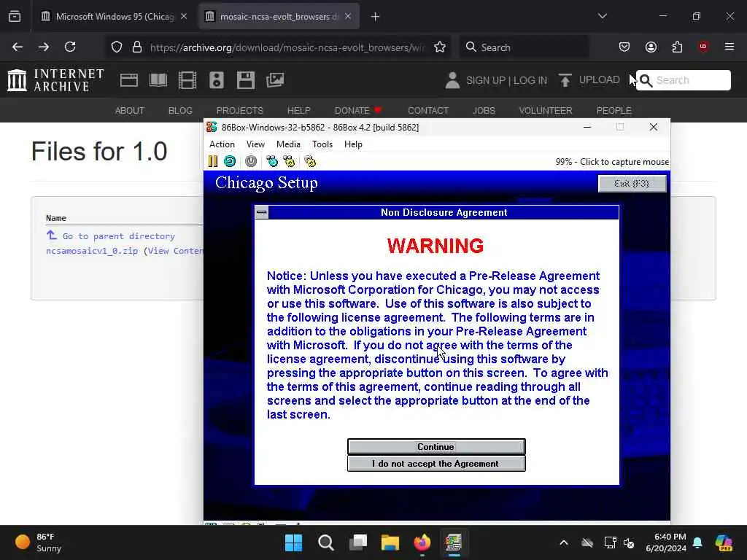Choose I do not accept the Agreement
Image resolution: width=747 pixels, height=560 pixels.
pyautogui.click(x=436, y=463)
